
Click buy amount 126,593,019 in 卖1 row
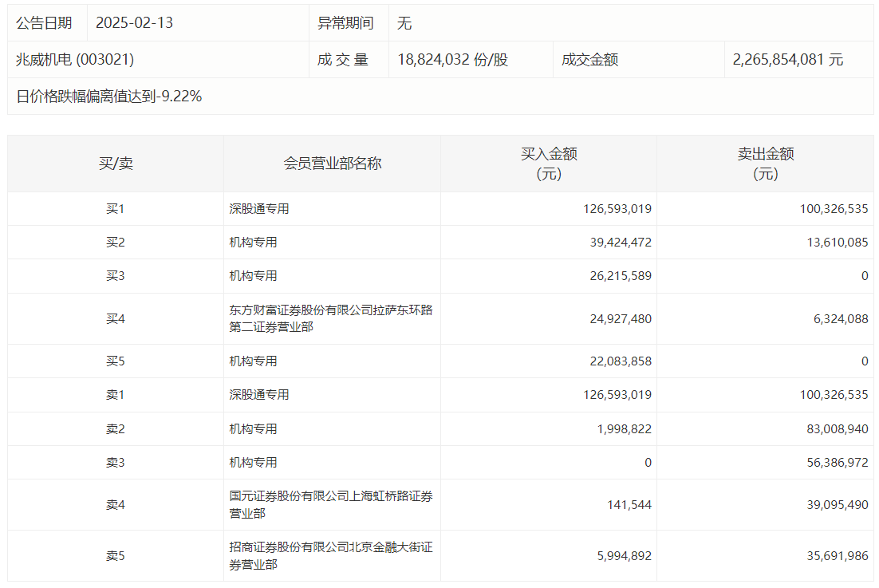(617, 395)
